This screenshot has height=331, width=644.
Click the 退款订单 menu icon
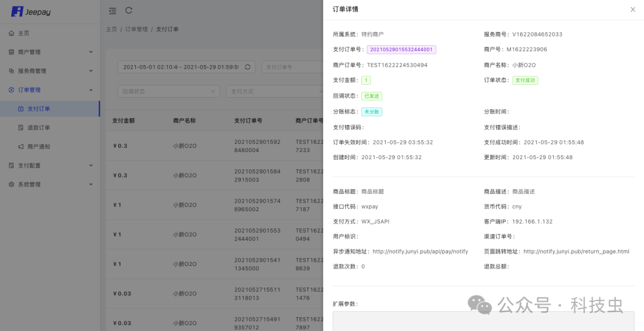[21, 128]
